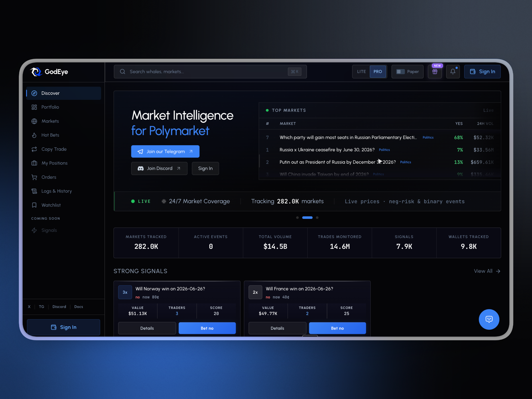
Task: Select the third carousel dot
Action: click(317, 218)
